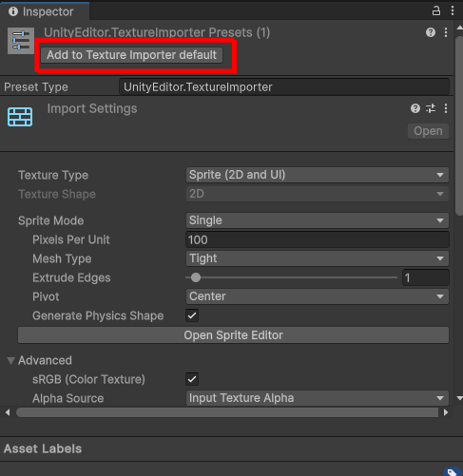Open the Inspector tab kebab menu
463x476 pixels.
coord(453,10)
